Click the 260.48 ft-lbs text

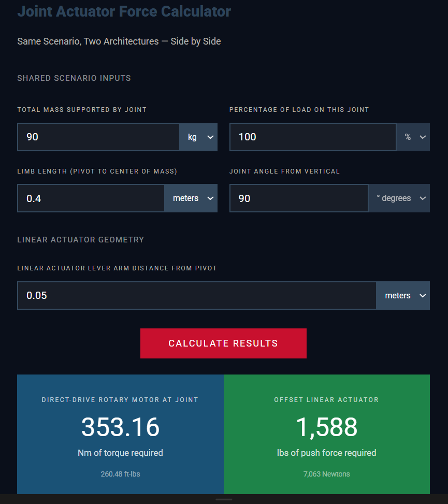pos(121,474)
